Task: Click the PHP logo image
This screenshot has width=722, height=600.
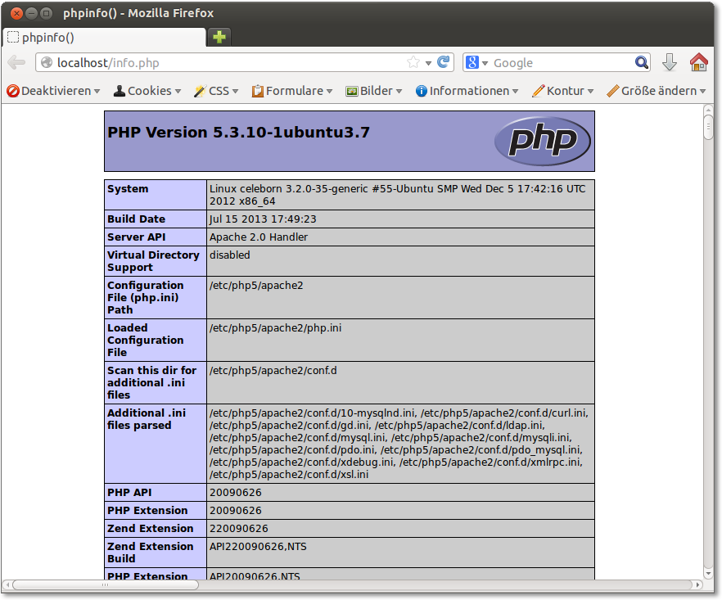Action: (x=542, y=141)
